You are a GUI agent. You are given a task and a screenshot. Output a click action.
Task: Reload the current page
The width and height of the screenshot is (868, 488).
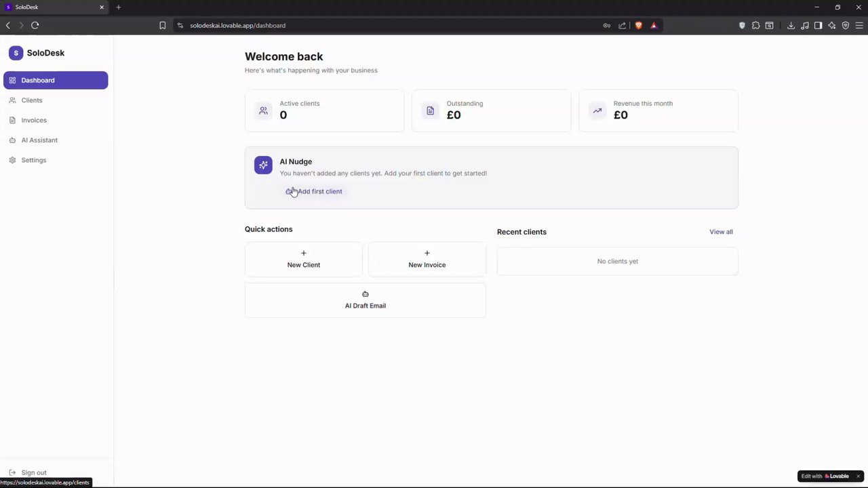tap(35, 25)
